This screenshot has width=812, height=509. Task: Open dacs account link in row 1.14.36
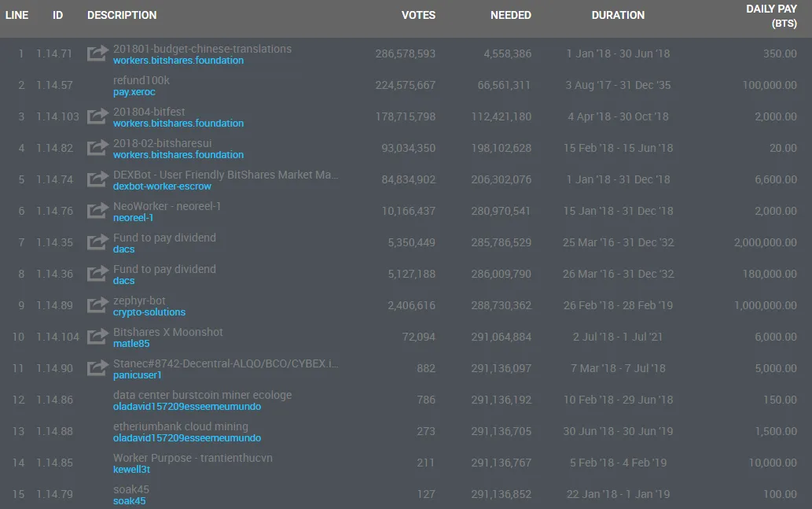(x=123, y=280)
